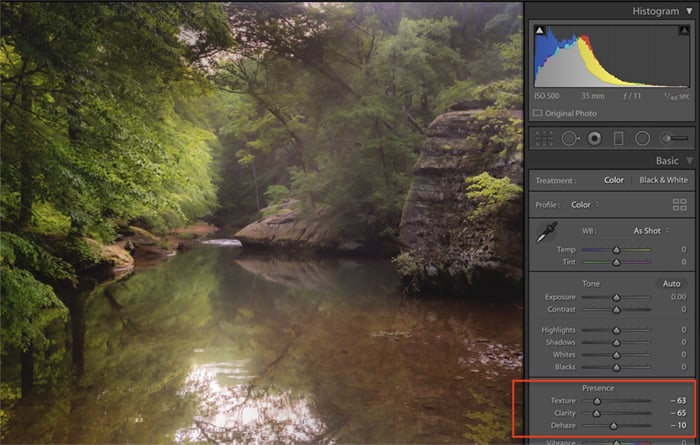Select the Spot Removal tool

[570, 138]
